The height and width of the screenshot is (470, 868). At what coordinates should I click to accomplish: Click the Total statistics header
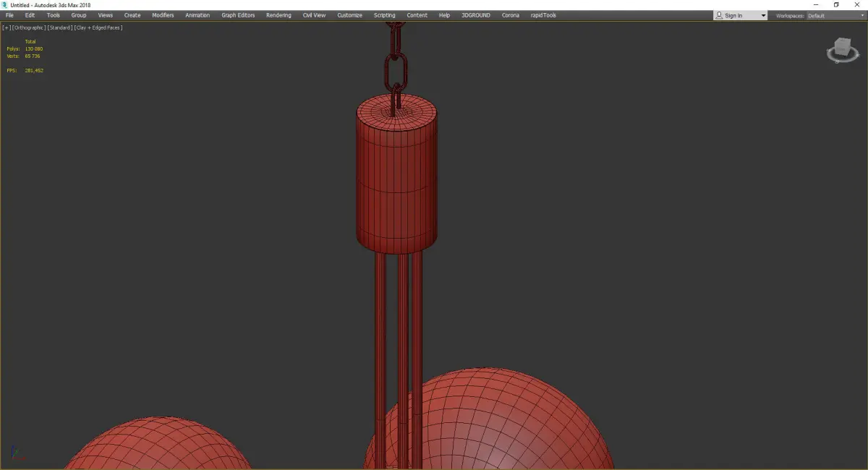[x=30, y=41]
